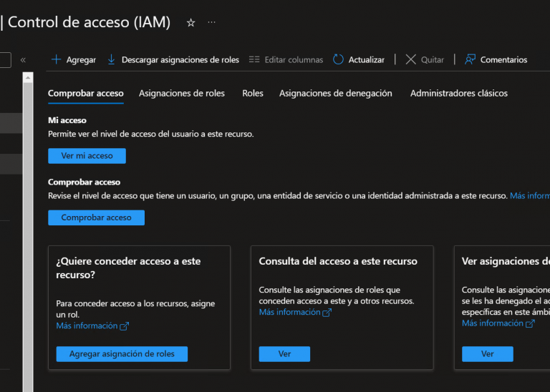Screen dimensions: 550x392
Task: Open Comentarios feedback icon
Action: point(470,60)
